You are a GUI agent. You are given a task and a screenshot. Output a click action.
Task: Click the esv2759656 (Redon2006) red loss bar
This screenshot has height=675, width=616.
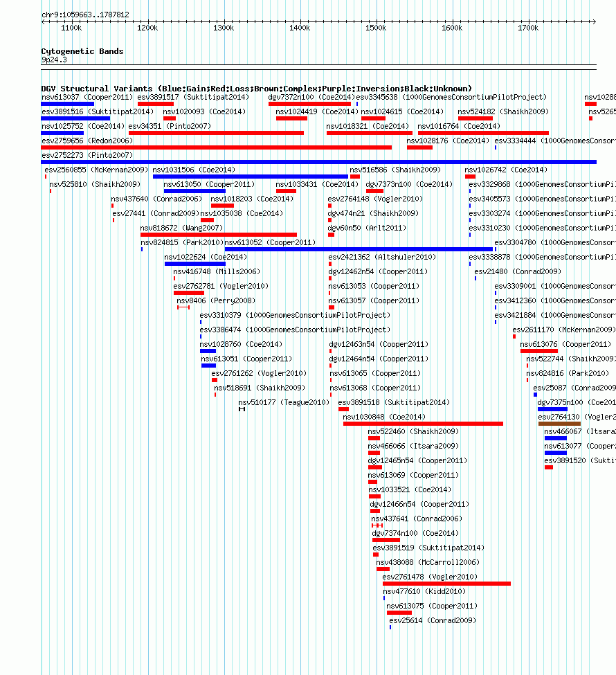click(216, 147)
